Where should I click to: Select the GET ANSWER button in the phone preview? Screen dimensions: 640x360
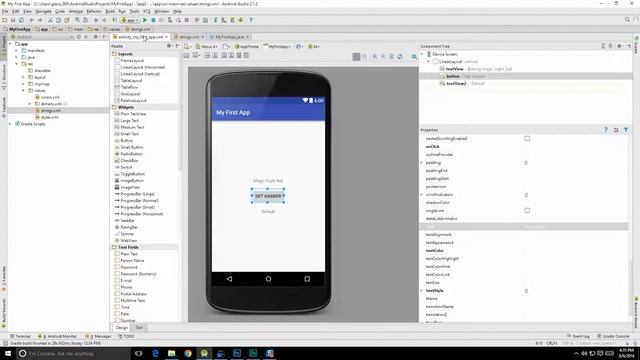pos(268,196)
